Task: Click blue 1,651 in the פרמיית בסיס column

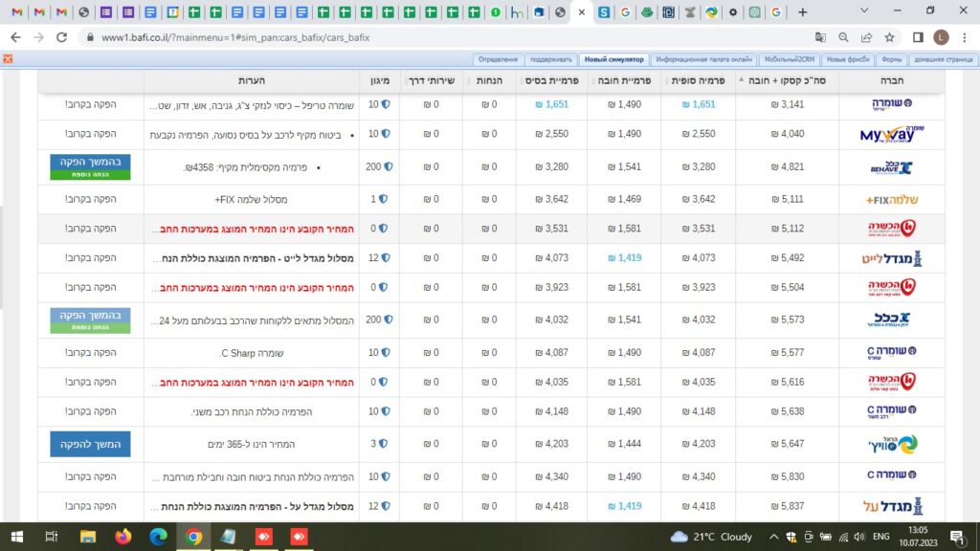Action: [552, 104]
